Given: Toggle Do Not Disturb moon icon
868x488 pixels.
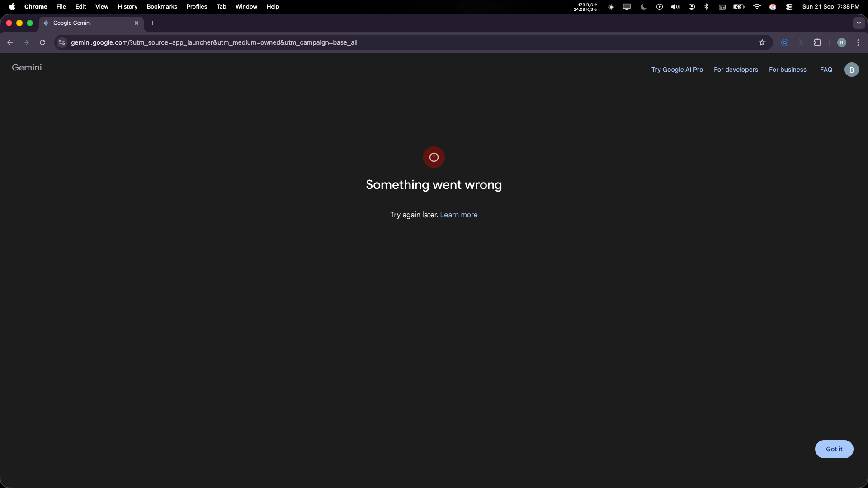Looking at the screenshot, I should pyautogui.click(x=643, y=7).
